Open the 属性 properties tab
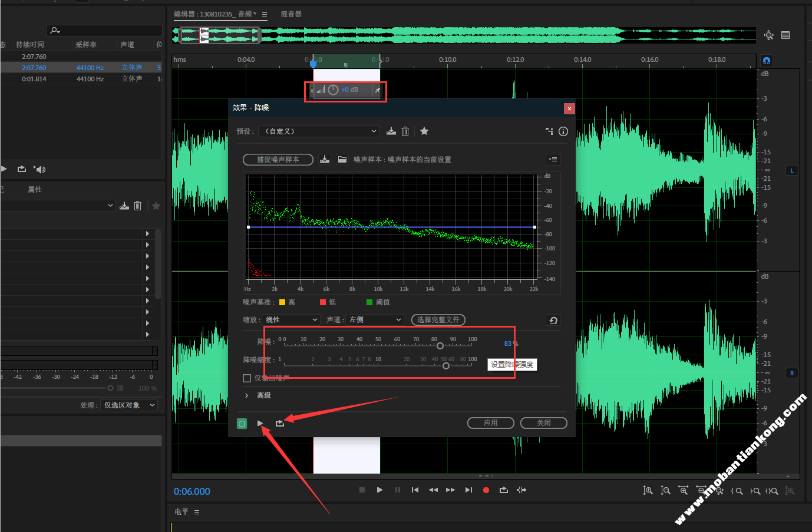 (35, 190)
